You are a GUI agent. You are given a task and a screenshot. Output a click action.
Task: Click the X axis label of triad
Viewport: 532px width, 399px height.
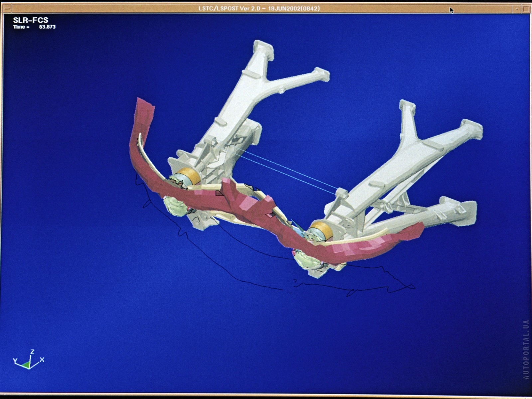coord(42,360)
